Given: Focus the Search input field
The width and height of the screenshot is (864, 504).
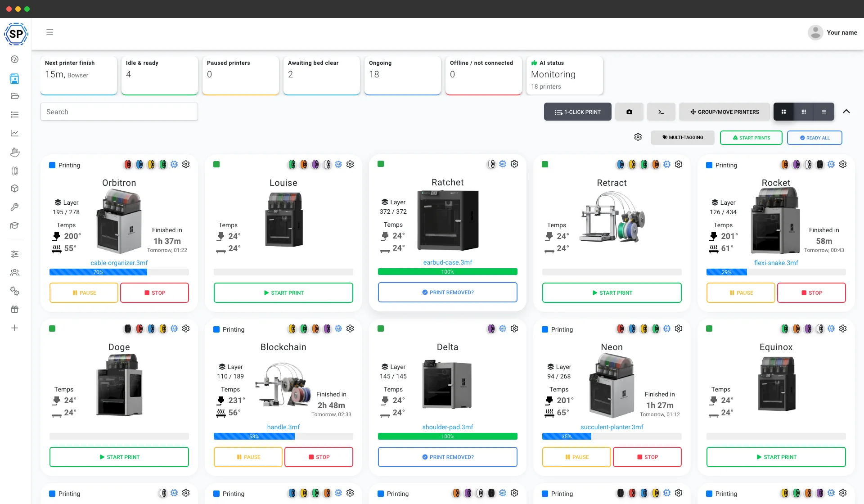Looking at the screenshot, I should coord(119,112).
